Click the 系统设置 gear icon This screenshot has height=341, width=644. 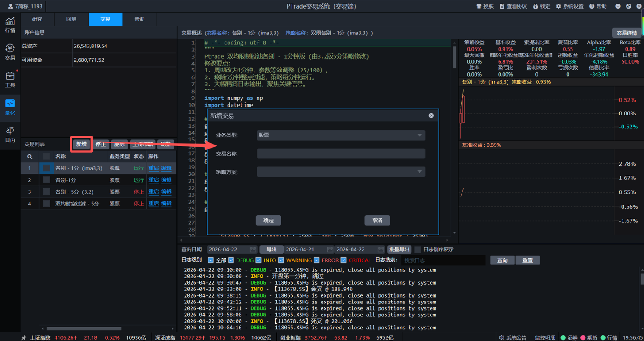(559, 6)
